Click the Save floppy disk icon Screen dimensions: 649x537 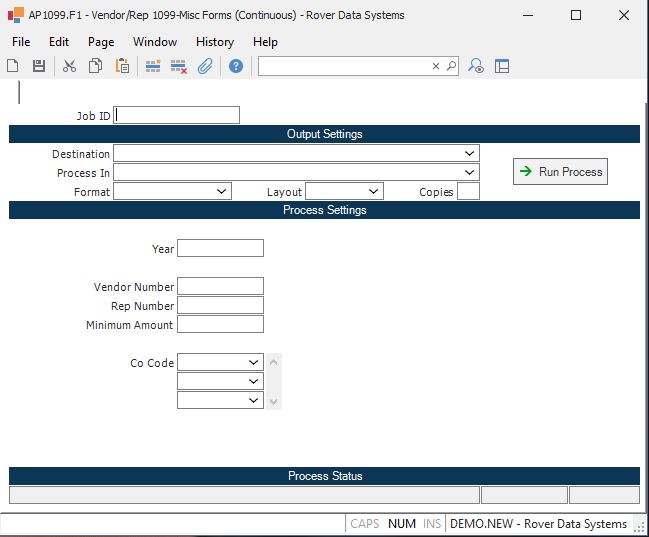39,66
